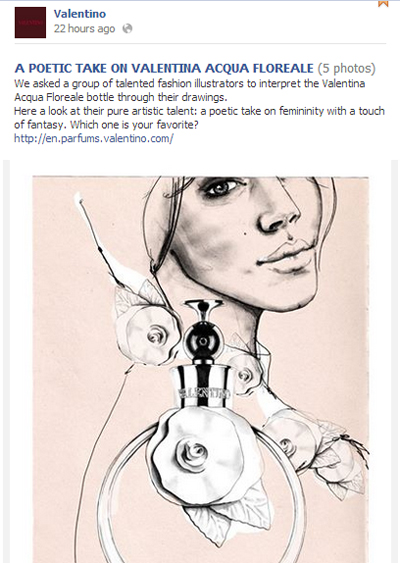400x563 pixels.
Task: Click the '(5 photos)' count label
Action: [x=346, y=68]
